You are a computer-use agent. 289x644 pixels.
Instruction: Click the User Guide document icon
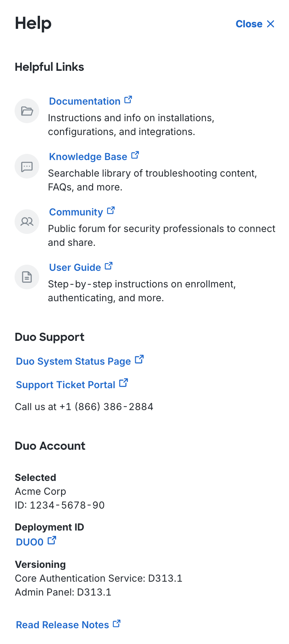tap(27, 277)
